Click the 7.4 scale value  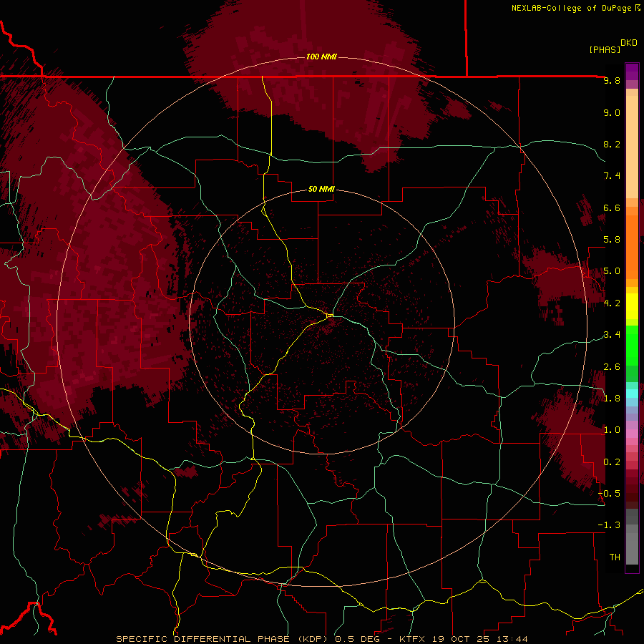[612, 176]
